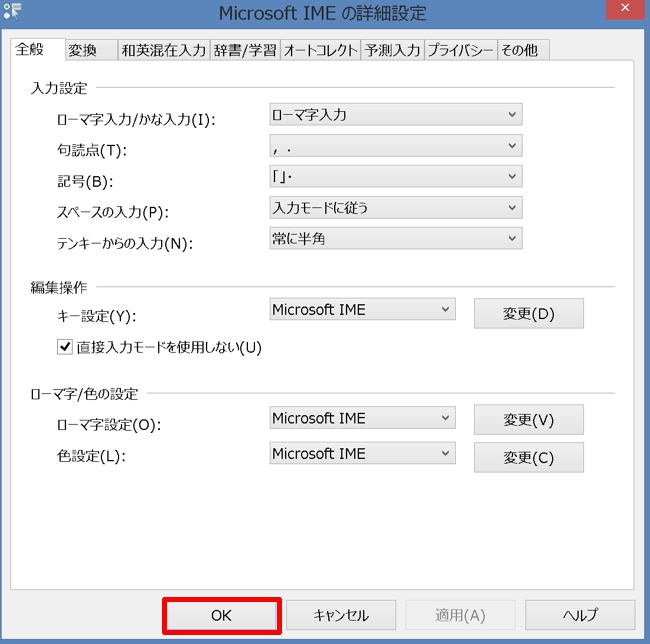Click the 変更(C) button for color settings

tap(529, 458)
